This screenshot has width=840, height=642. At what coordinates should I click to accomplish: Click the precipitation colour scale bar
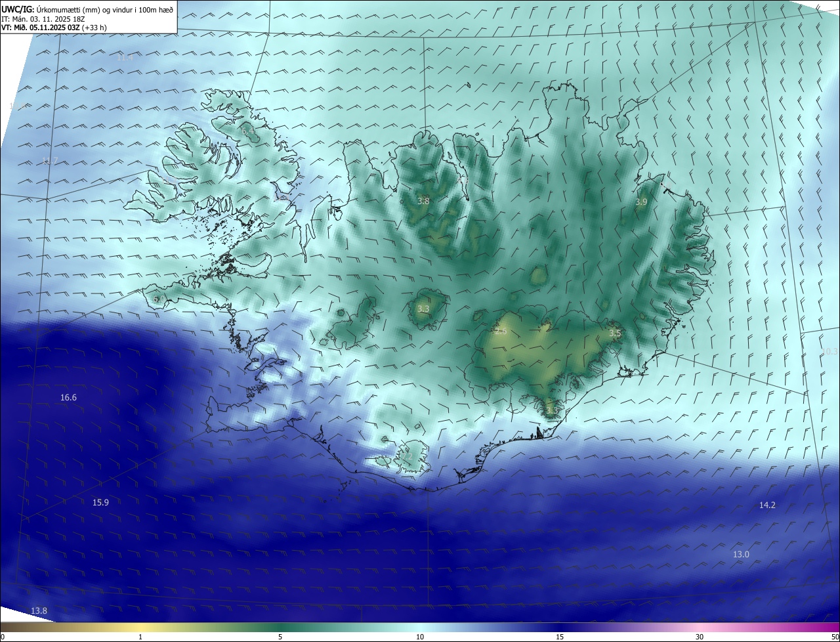pos(420,628)
